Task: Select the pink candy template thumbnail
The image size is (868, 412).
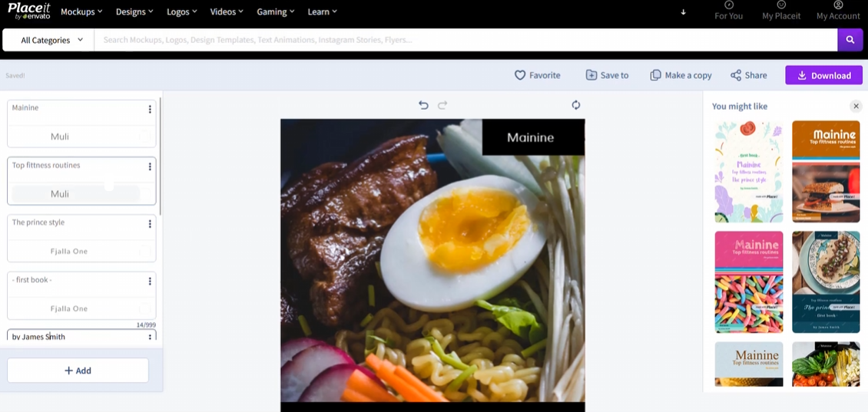Action: coord(749,282)
